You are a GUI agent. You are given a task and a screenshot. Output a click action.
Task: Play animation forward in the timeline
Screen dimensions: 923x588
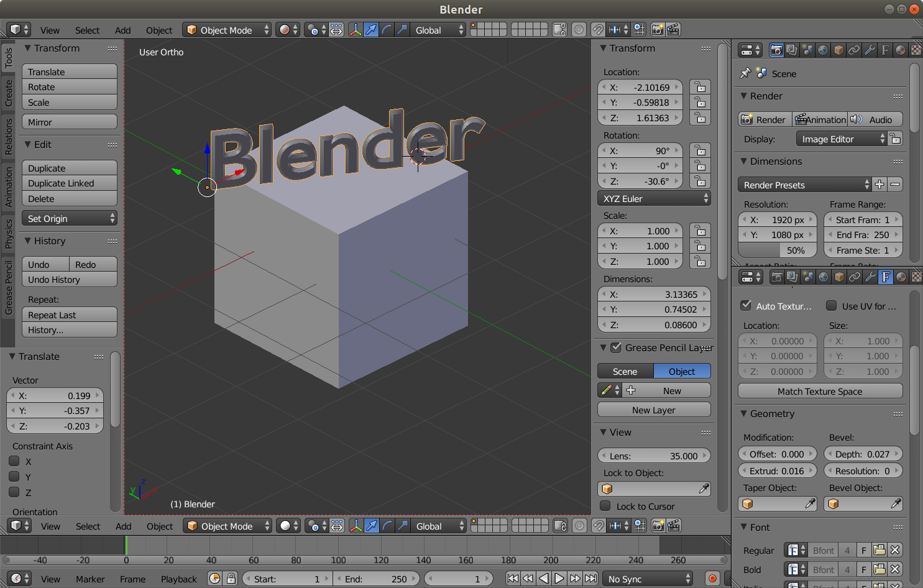(x=559, y=579)
